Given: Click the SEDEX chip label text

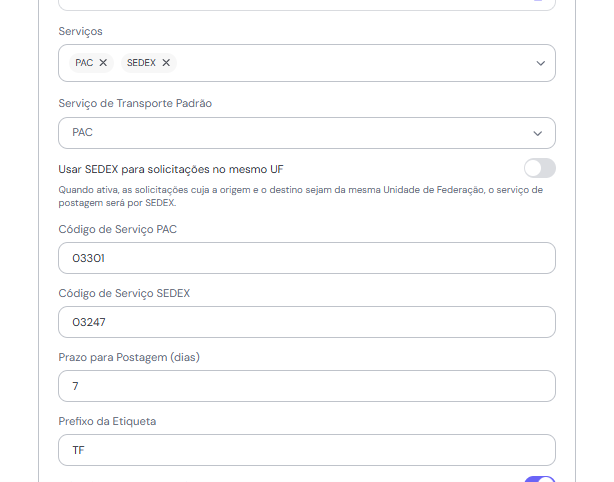Looking at the screenshot, I should pos(141,63).
